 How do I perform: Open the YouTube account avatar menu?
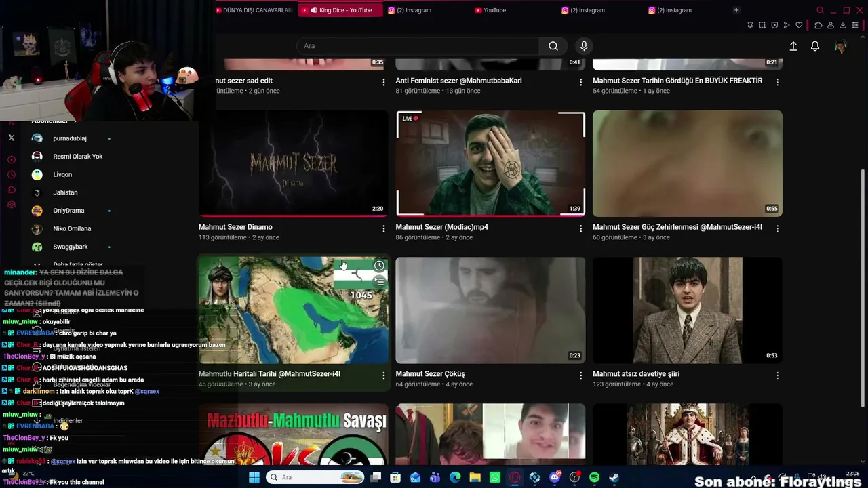click(841, 46)
